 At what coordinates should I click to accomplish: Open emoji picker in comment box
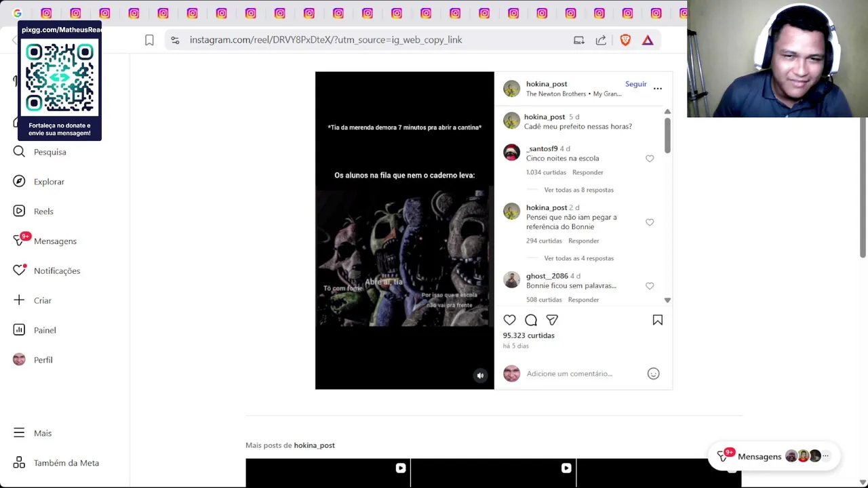click(653, 373)
